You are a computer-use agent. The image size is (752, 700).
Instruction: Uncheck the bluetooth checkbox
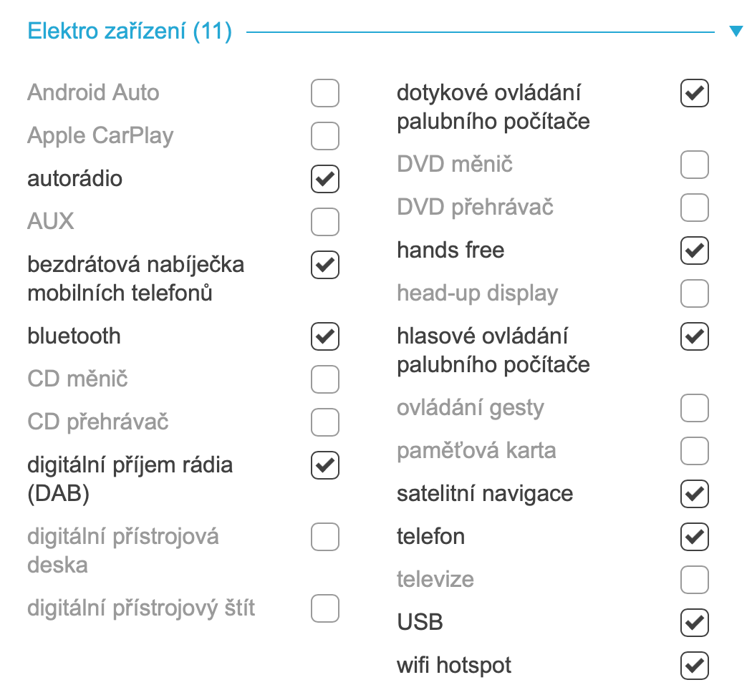coord(325,336)
